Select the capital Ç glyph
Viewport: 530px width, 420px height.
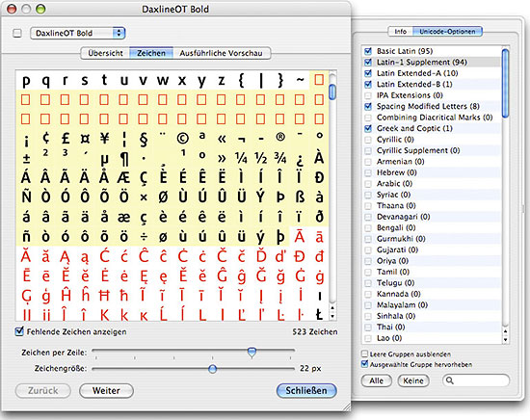[144, 178]
